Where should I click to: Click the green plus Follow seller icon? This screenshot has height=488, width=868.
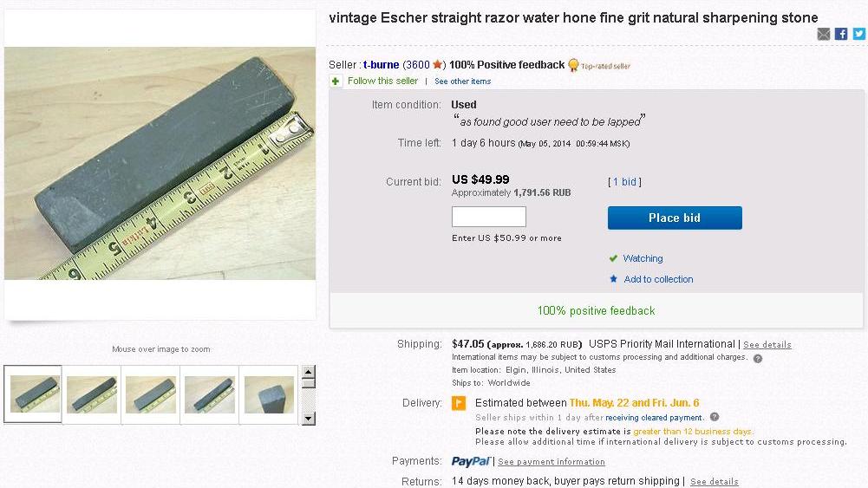[x=336, y=81]
